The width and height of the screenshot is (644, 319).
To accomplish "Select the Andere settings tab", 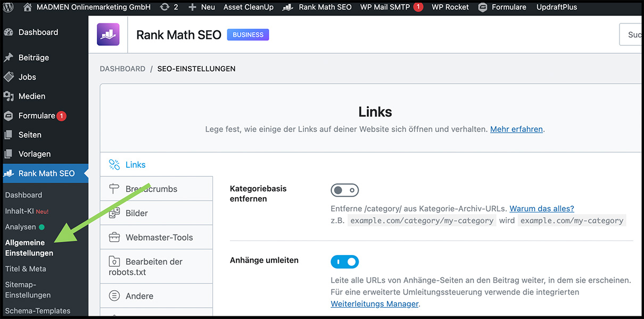I will pos(156,296).
